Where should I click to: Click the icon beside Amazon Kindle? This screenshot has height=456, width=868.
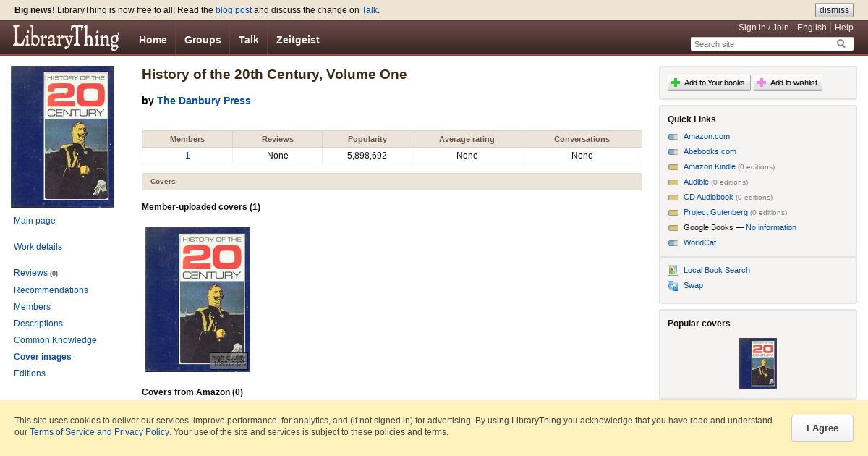[x=673, y=167]
